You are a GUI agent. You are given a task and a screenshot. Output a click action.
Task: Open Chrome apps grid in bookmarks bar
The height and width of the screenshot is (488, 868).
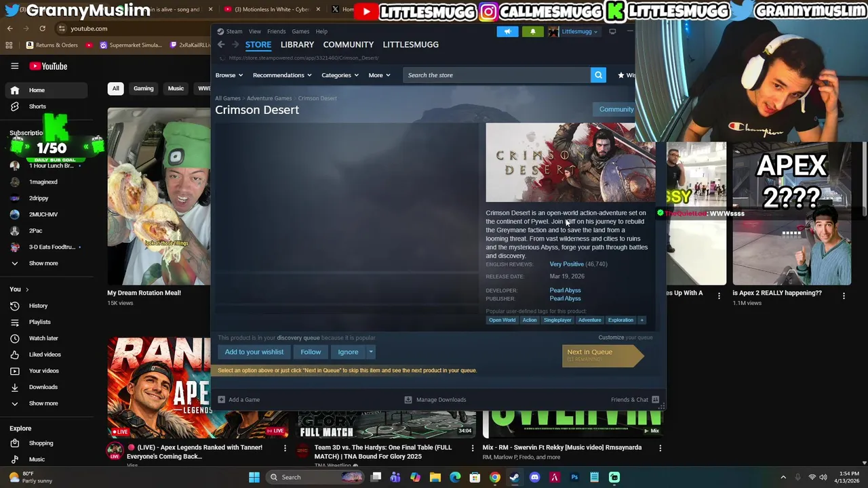9,45
